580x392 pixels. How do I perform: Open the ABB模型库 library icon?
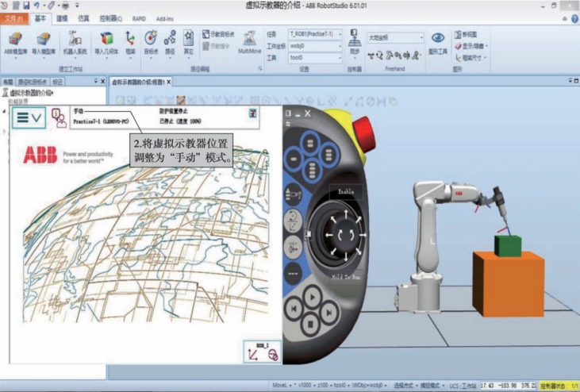[x=15, y=43]
